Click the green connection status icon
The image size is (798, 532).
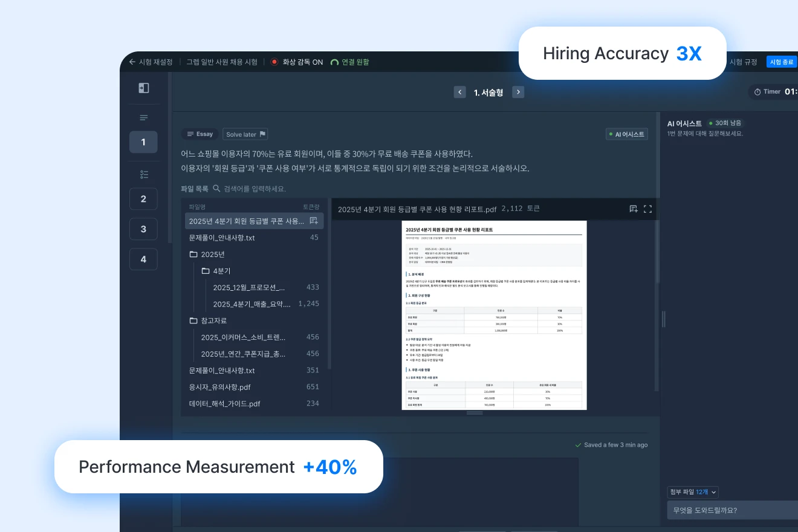click(334, 62)
